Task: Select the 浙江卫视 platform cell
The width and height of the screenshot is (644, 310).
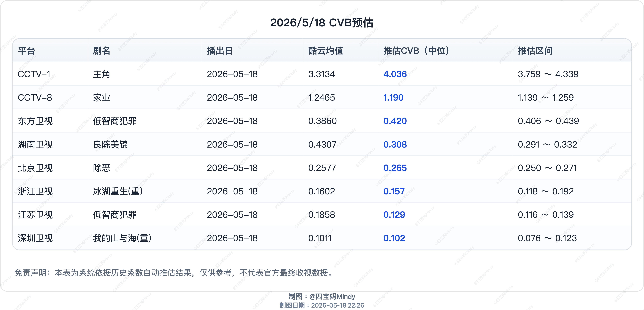Action: pyautogui.click(x=35, y=191)
